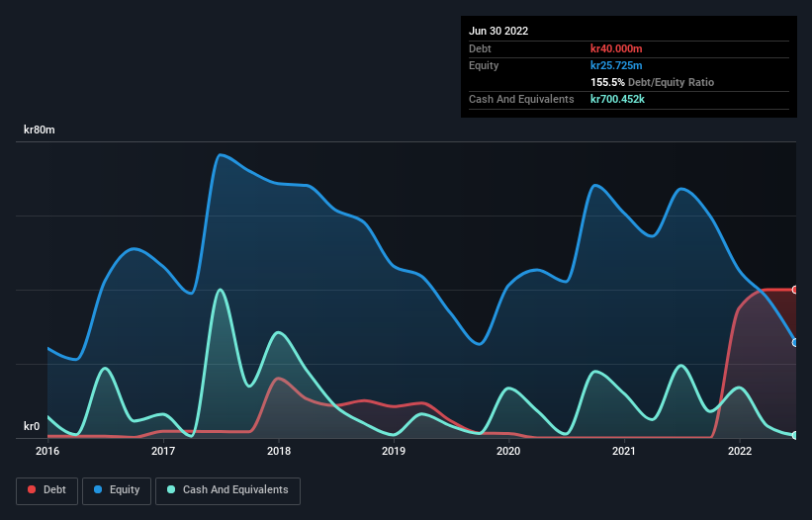Click the 2016 x-axis label

tap(47, 451)
